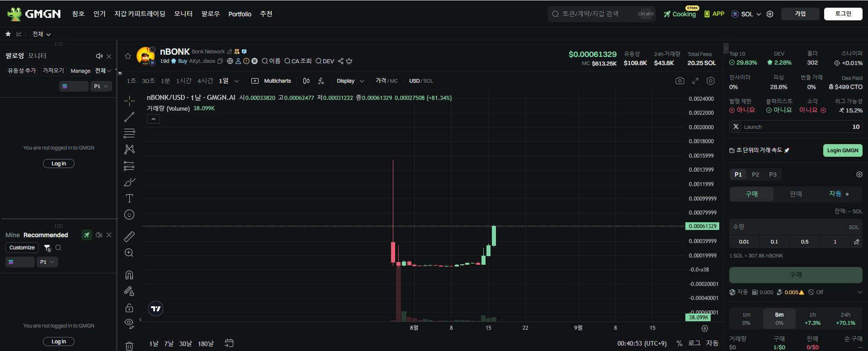Mute the following monitor panel sound
The height and width of the screenshot is (351, 868).
click(99, 56)
